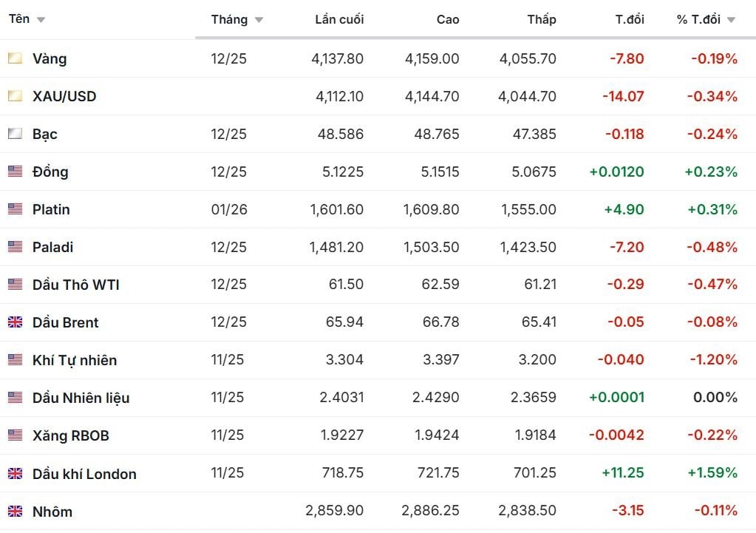Go to the Paladi commodity page
The width and height of the screenshot is (756, 533).
[x=52, y=247]
